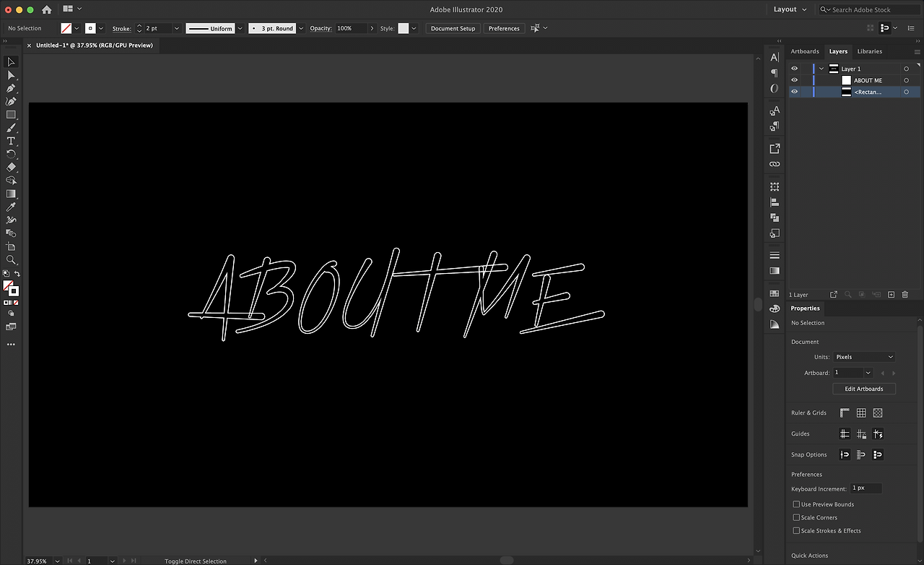924x565 pixels.
Task: Open the OpenType panel icon
Action: pyautogui.click(x=775, y=88)
